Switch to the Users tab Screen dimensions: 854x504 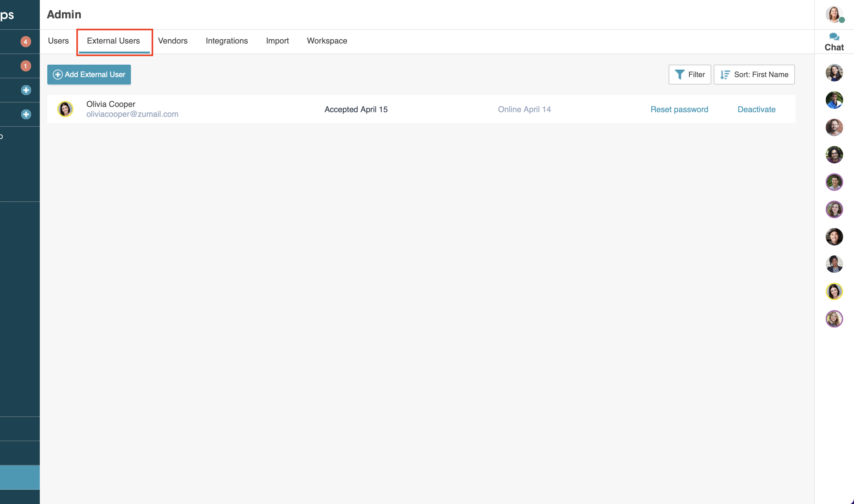[x=58, y=41]
